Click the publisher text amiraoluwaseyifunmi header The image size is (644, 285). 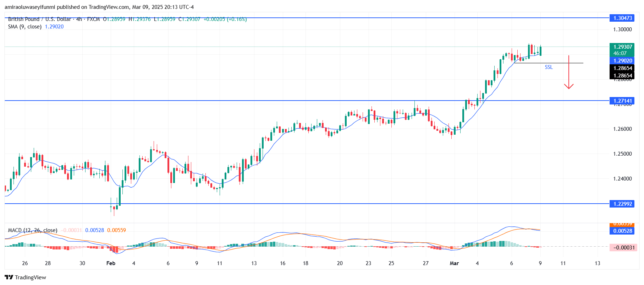(30, 7)
